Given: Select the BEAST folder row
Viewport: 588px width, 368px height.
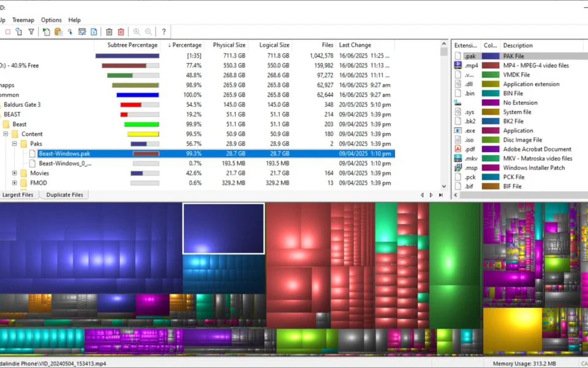Looking at the screenshot, I should pos(197,115).
